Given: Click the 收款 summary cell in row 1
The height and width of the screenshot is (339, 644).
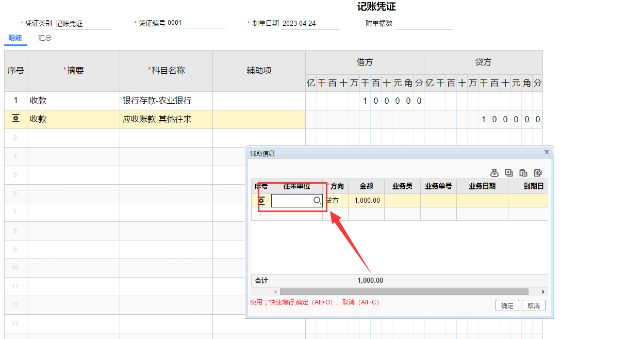Looking at the screenshot, I should click(x=73, y=101).
